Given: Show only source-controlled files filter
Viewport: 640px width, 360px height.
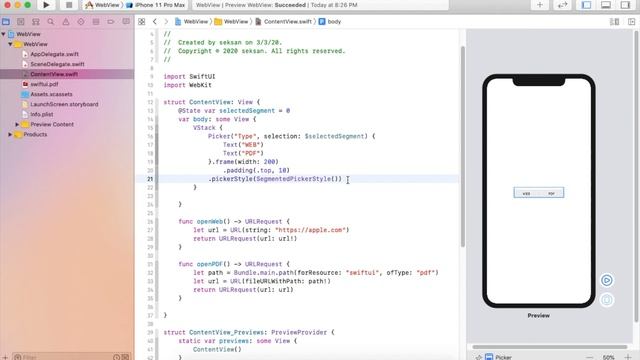Looking at the screenshot, I should point(125,357).
